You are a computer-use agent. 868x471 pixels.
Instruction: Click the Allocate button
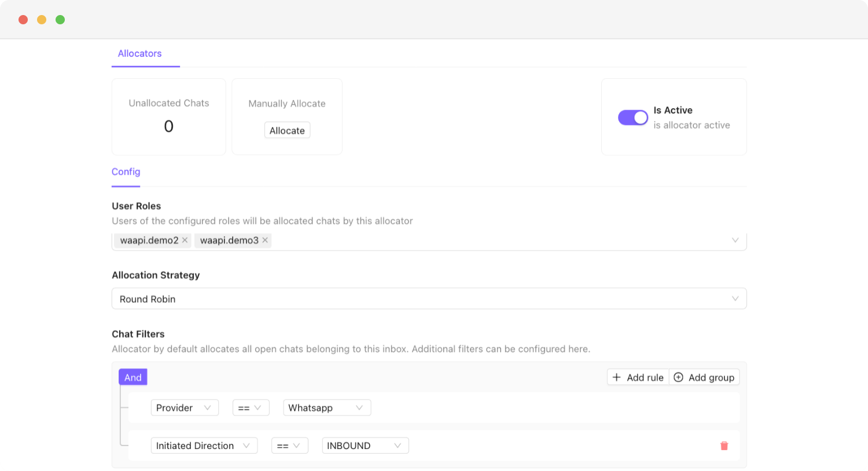[287, 130]
